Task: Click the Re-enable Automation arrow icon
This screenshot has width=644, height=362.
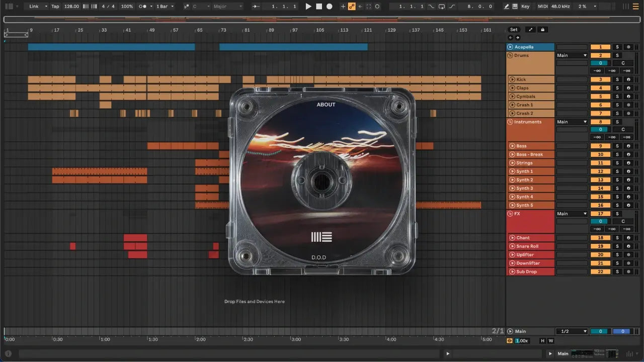Action: [360, 7]
